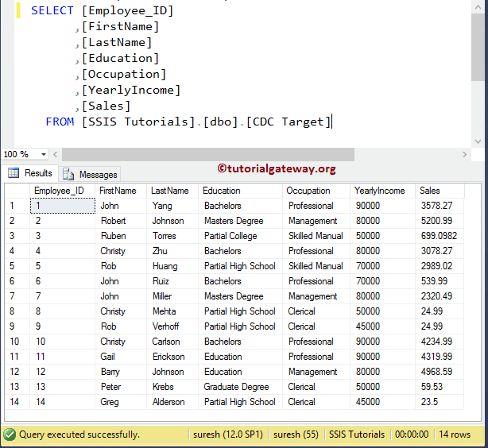
Task: Click the cell containing Robert
Action: (113, 221)
